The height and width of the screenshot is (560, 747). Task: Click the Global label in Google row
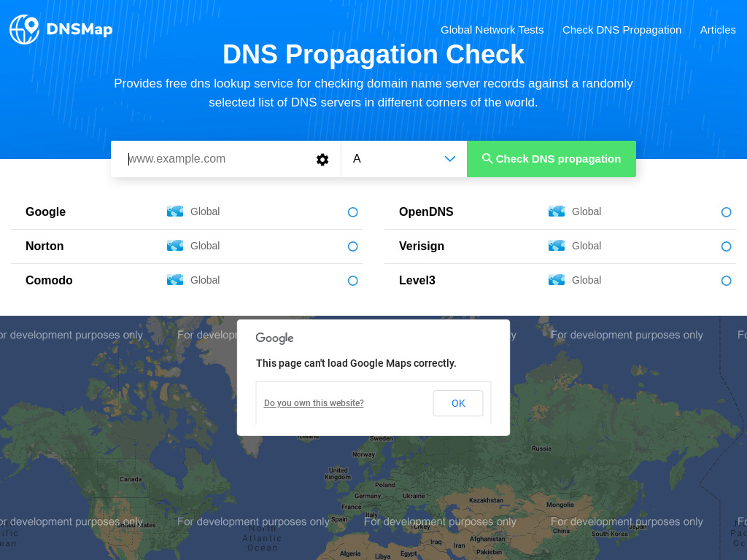point(205,211)
